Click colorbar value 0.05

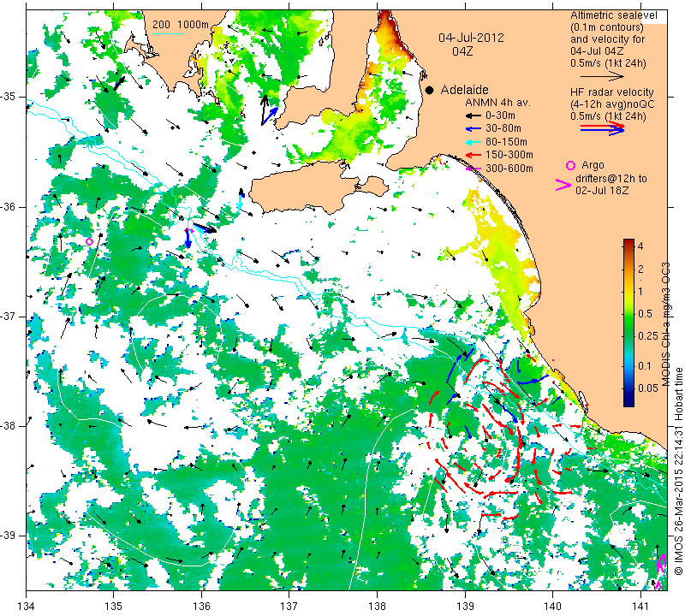click(x=648, y=388)
